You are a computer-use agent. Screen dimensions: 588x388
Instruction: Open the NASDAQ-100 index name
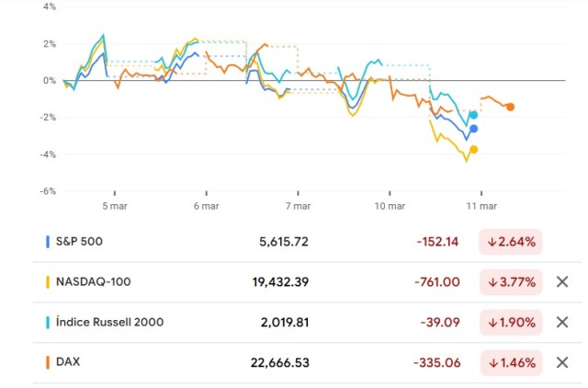[94, 282]
